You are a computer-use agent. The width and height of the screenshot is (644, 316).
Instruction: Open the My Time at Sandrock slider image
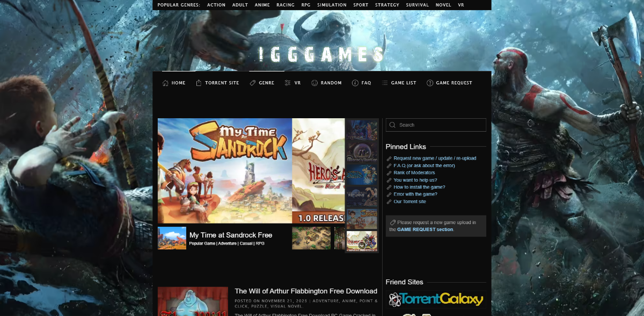click(x=225, y=171)
